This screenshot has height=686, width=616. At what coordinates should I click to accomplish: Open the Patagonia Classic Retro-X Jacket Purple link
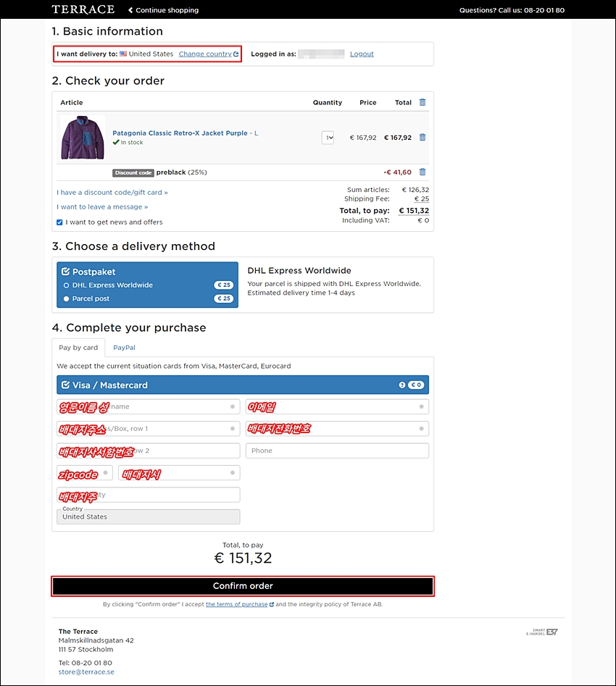180,133
